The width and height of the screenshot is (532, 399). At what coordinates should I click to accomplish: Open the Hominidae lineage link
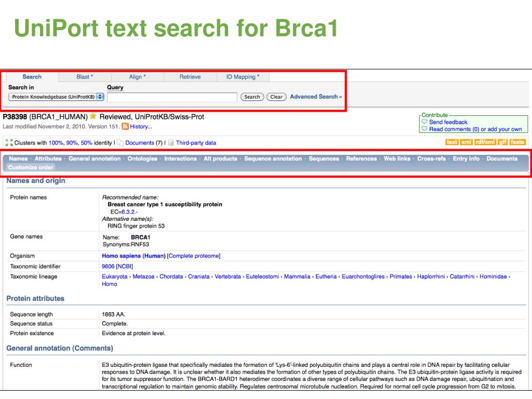[493, 276]
